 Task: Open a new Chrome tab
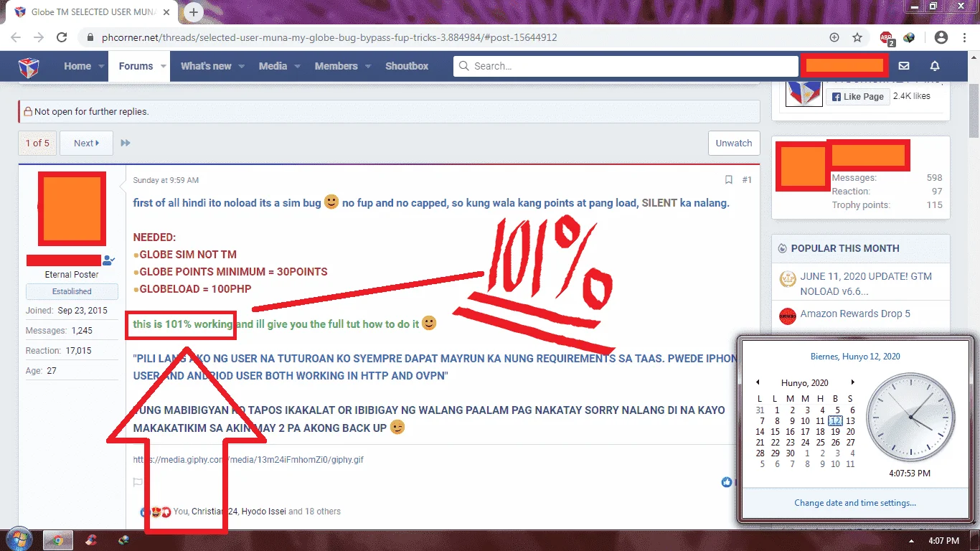[x=194, y=12]
